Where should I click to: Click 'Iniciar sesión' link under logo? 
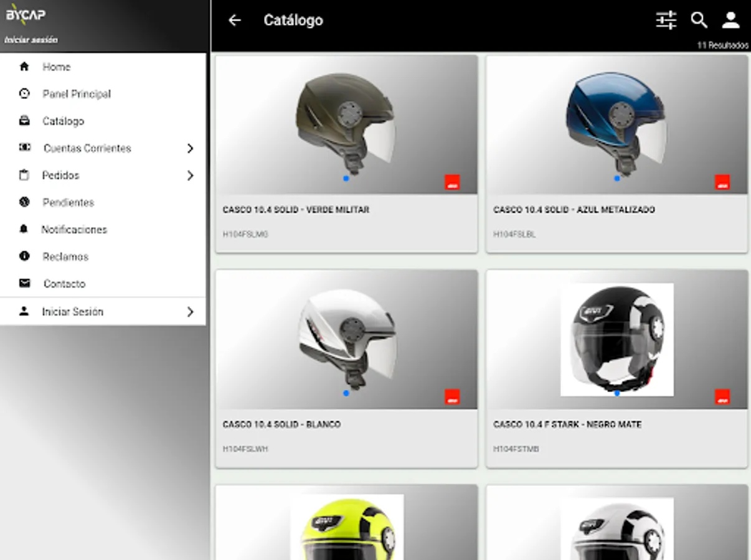pos(31,40)
